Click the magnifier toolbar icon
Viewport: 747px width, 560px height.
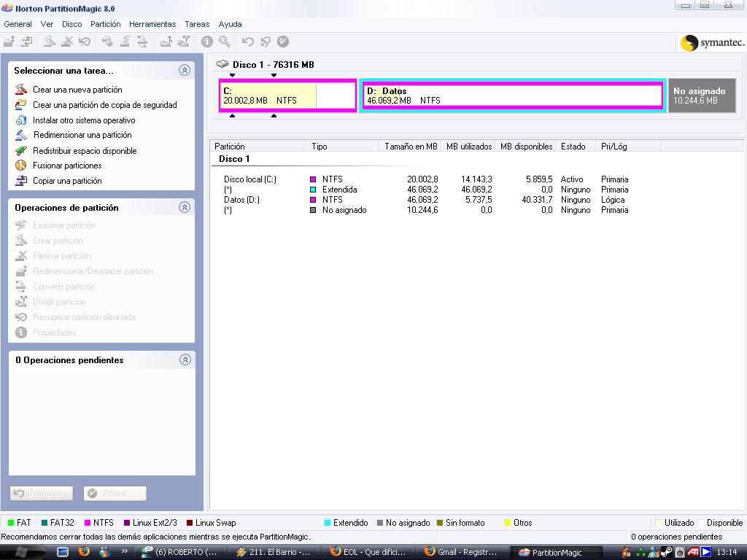pyautogui.click(x=225, y=42)
